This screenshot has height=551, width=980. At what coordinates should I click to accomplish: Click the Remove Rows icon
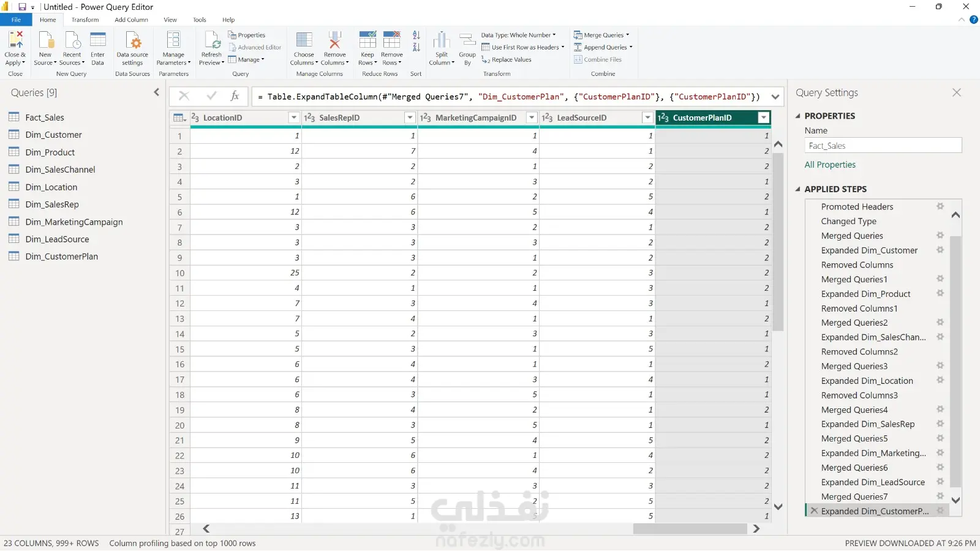tap(392, 40)
